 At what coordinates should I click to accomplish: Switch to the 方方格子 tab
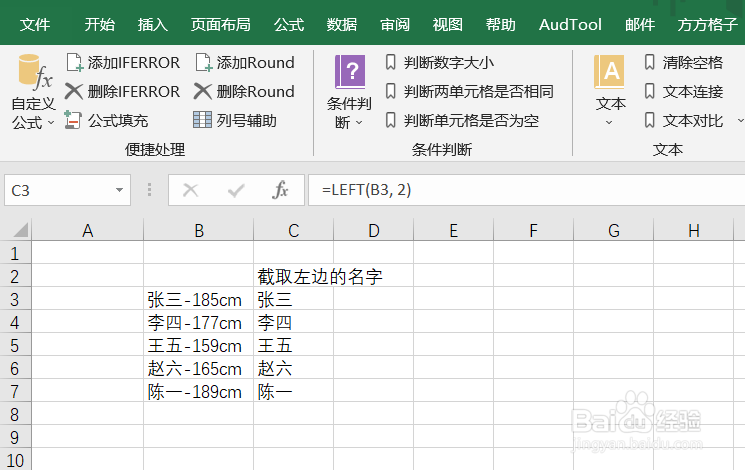(708, 24)
